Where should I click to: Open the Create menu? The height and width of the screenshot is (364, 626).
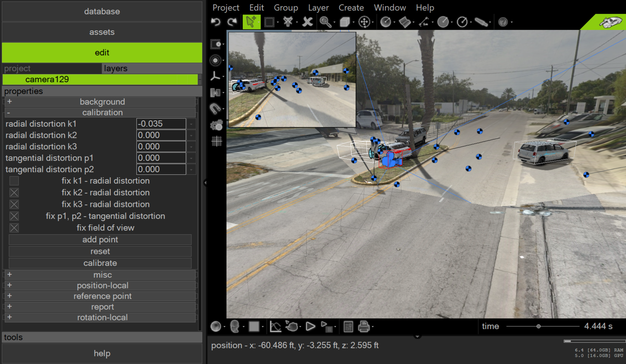pyautogui.click(x=351, y=8)
